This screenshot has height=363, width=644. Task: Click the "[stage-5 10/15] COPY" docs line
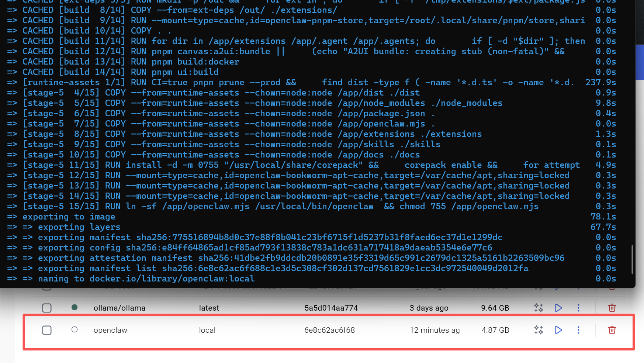[213, 155]
